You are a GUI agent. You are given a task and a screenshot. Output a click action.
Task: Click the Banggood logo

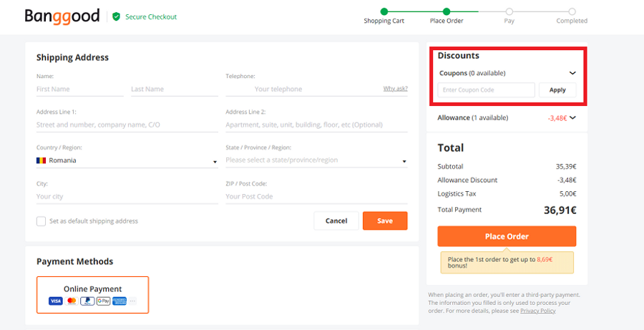tap(62, 16)
